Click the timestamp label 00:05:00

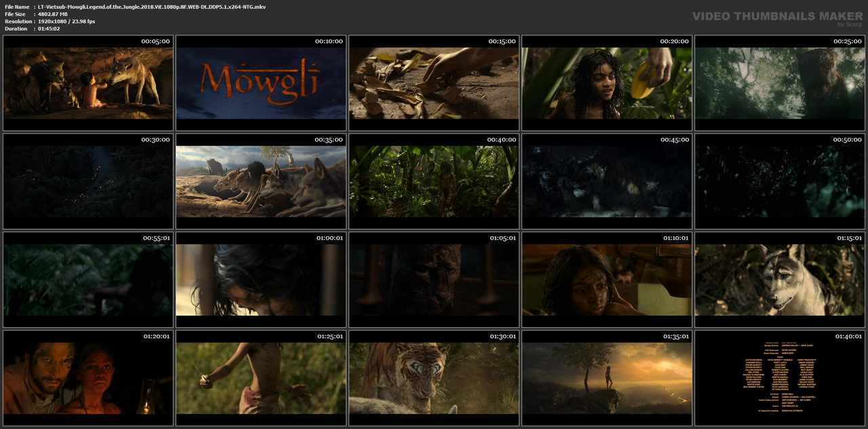[x=155, y=41]
